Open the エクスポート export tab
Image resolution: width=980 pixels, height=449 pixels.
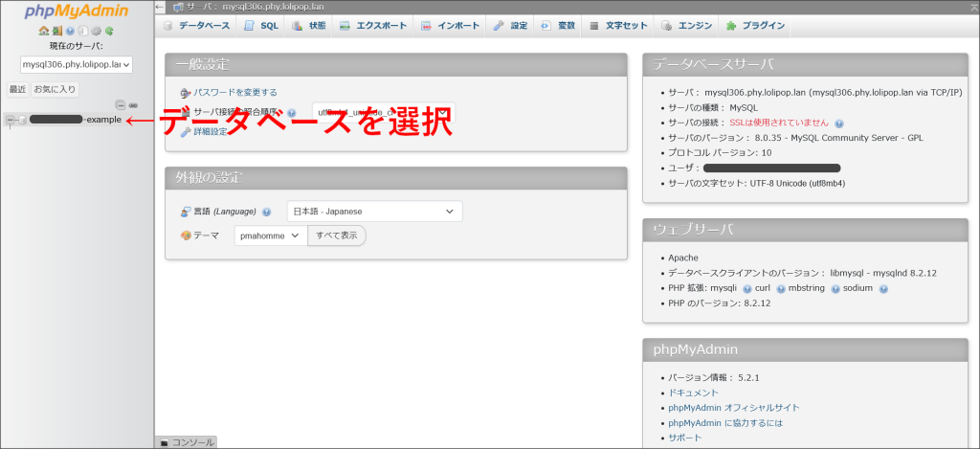pyautogui.click(x=374, y=26)
